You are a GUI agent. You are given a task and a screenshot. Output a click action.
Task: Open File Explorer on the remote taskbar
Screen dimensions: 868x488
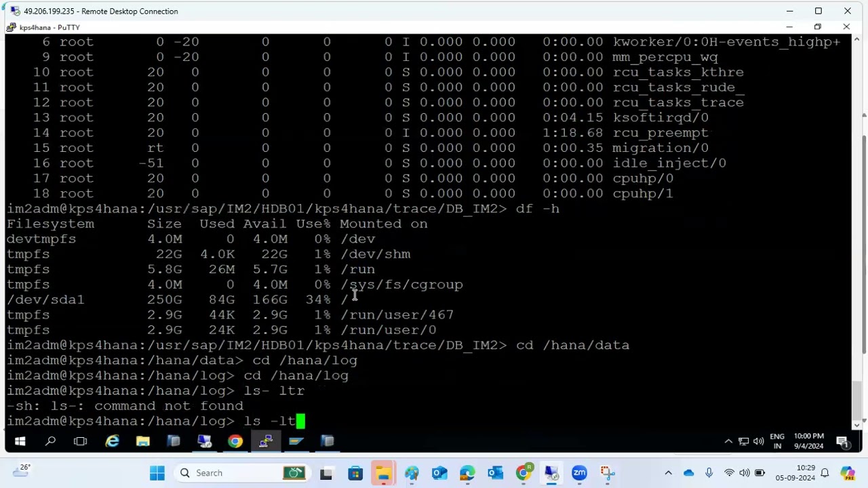point(142,442)
